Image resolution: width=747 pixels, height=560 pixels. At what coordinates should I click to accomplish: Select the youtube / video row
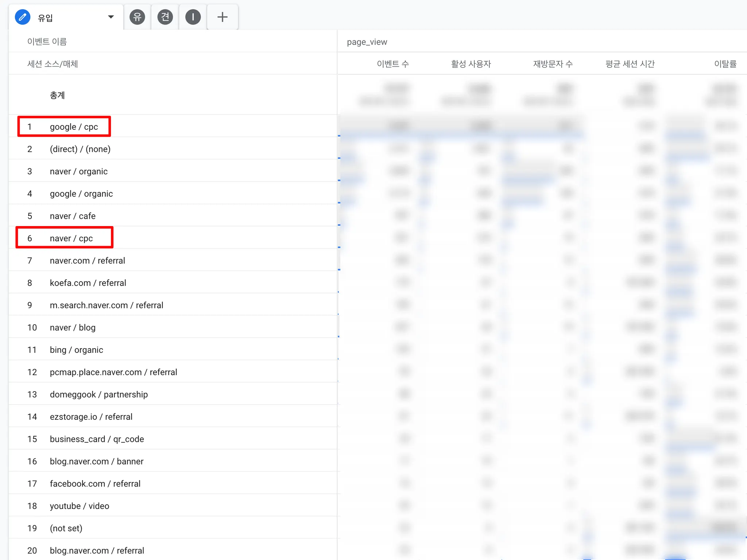pos(79,506)
